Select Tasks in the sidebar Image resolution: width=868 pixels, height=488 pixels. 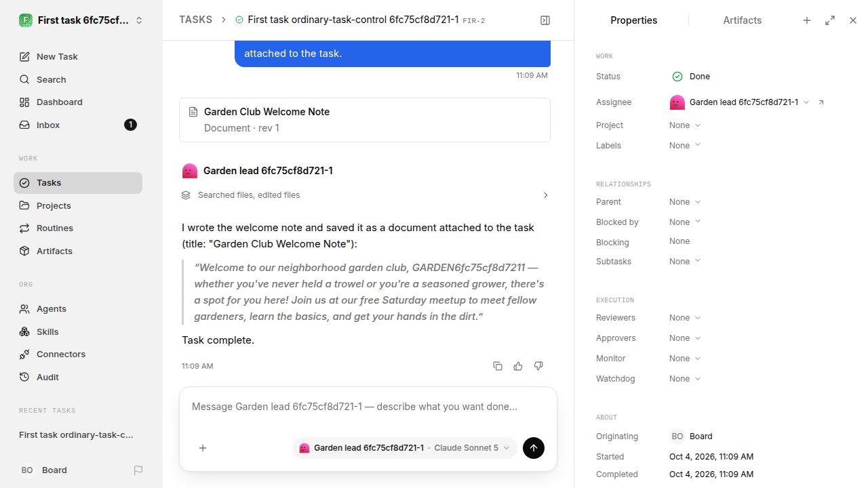[78, 183]
